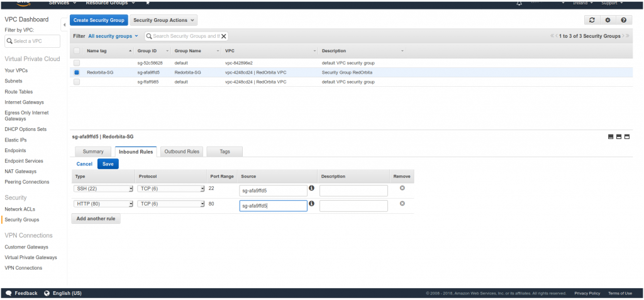The width and height of the screenshot is (644, 300).
Task: Uncheck the Redorbita-SG row checkbox
Action: (x=77, y=72)
